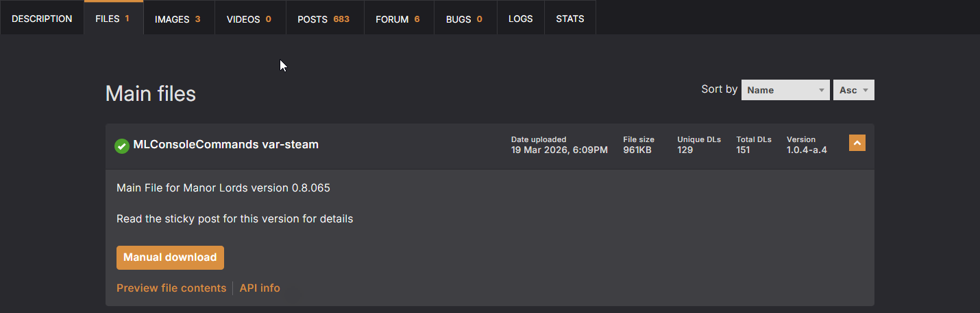Screen dimensions: 980x313
Task: Change the Asc sort order dropdown
Action: [853, 90]
